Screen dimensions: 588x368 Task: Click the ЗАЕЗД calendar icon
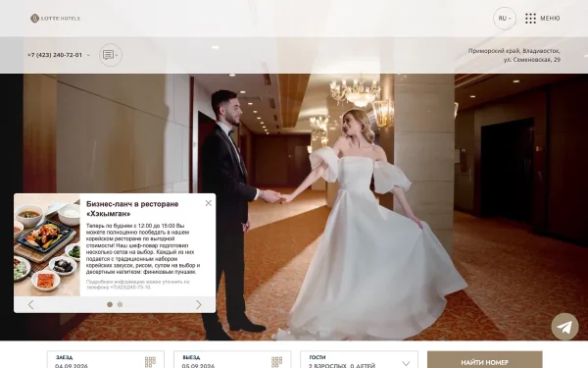click(150, 362)
